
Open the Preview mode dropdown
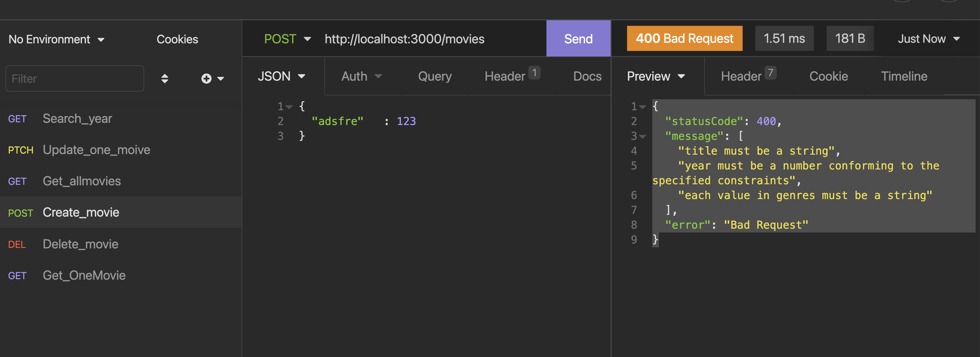click(x=656, y=76)
